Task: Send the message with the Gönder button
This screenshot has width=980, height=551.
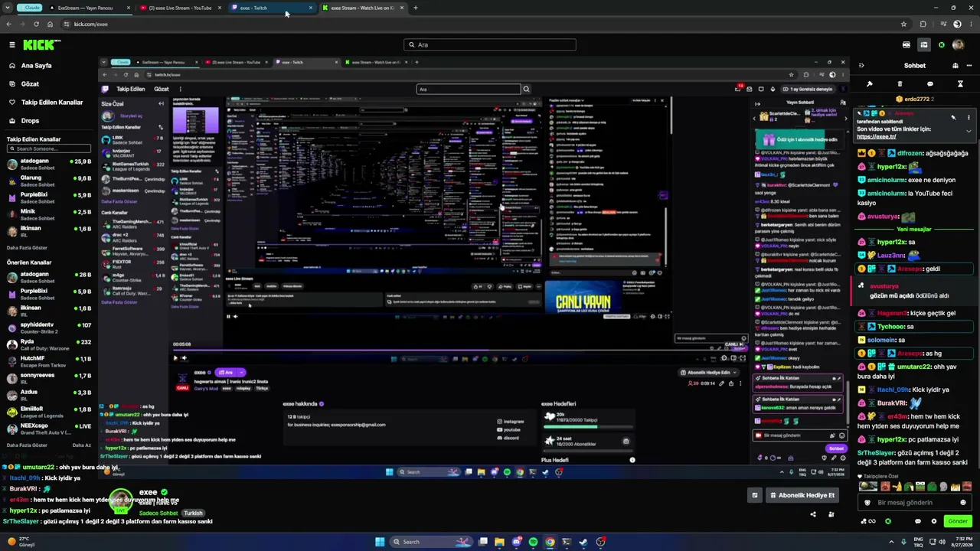Action: click(x=958, y=521)
